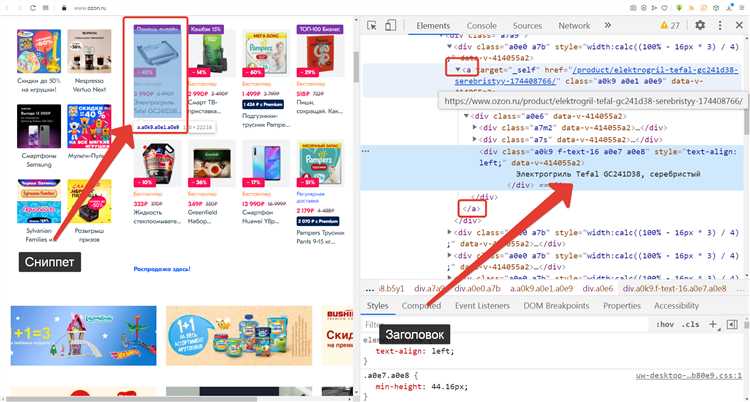Click the text-align: left style declaration
The height and width of the screenshot is (402, 750).
tap(415, 351)
